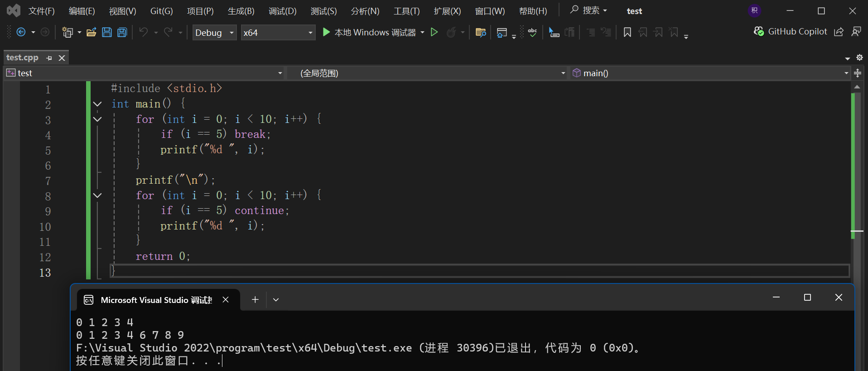This screenshot has width=868, height=371.
Task: Click the editor vertical scrollbar up arrow
Action: tap(857, 87)
